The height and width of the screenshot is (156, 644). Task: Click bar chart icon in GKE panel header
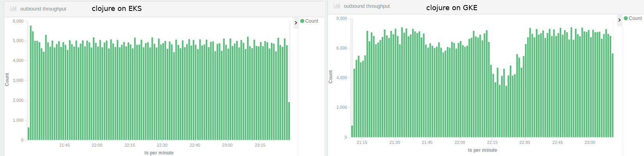[337, 5]
